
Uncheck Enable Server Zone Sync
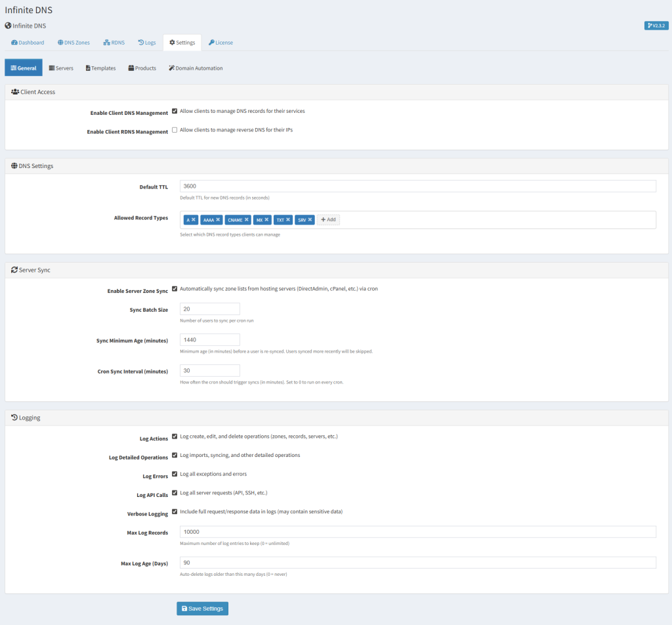pos(175,289)
